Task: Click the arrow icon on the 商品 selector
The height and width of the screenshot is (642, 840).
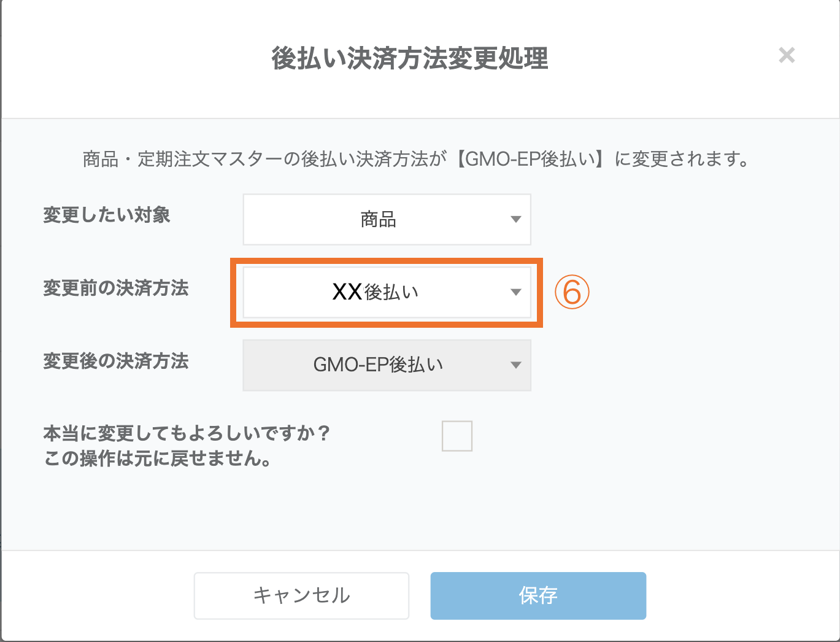Action: [516, 220]
